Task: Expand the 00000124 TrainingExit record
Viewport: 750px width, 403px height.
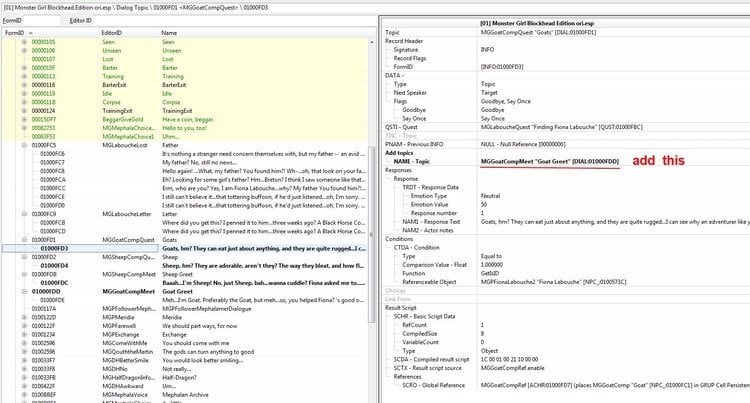Action: pyautogui.click(x=24, y=111)
